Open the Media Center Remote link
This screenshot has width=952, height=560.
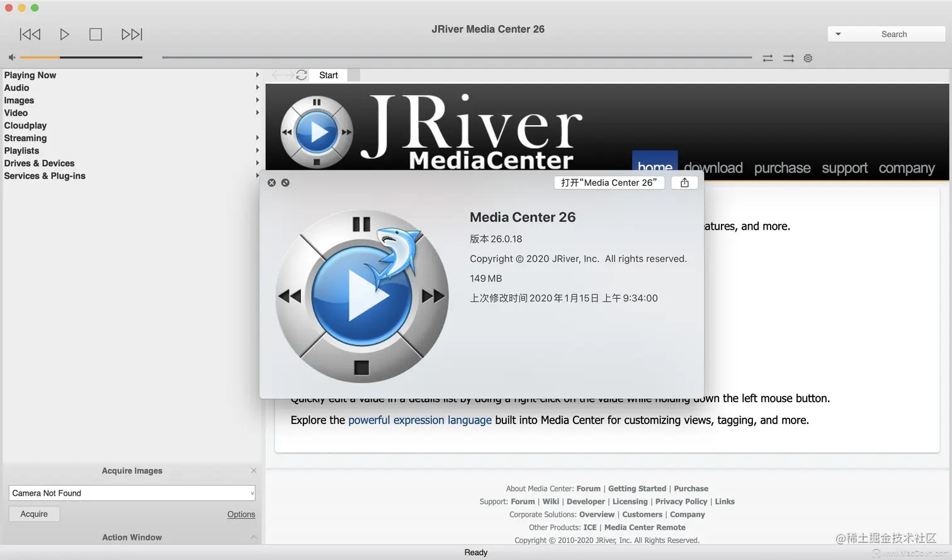pos(645,527)
